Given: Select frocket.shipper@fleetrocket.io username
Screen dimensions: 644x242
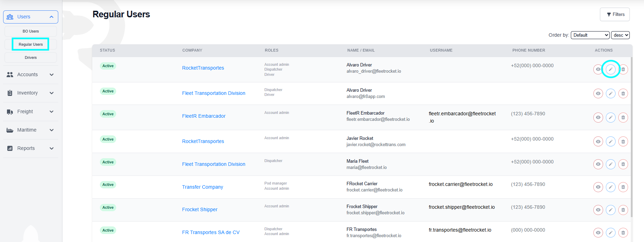Looking at the screenshot, I should [x=462, y=207].
